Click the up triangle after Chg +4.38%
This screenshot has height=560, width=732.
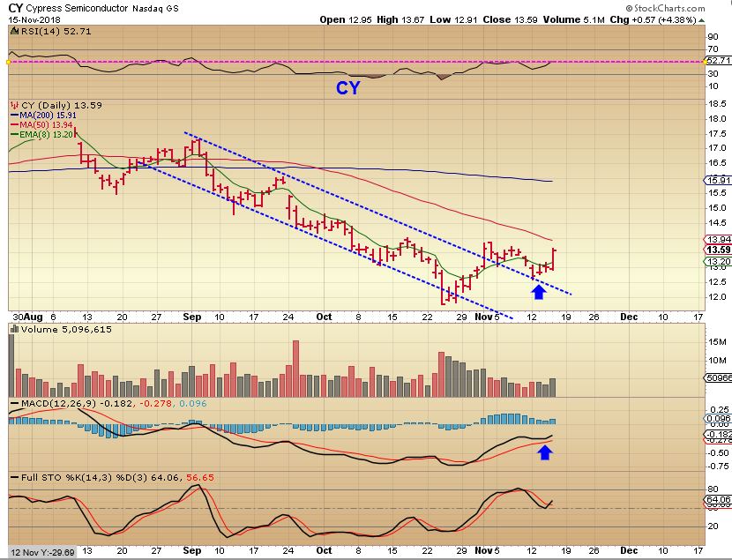click(x=702, y=20)
